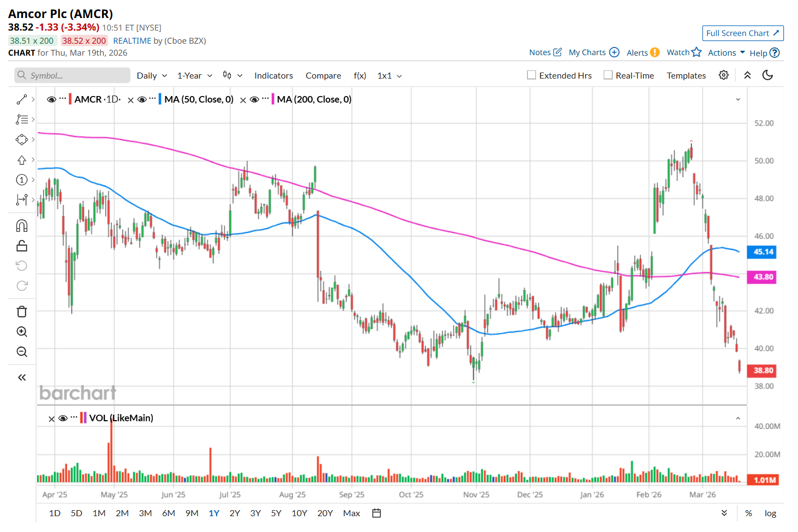This screenshot has width=798, height=532.
Task: Open the Indicators menu
Action: coord(273,76)
